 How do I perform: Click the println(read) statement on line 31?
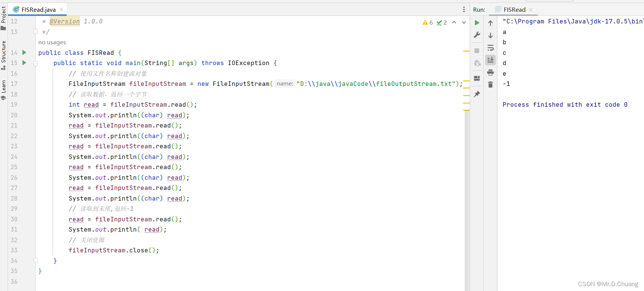click(x=118, y=230)
